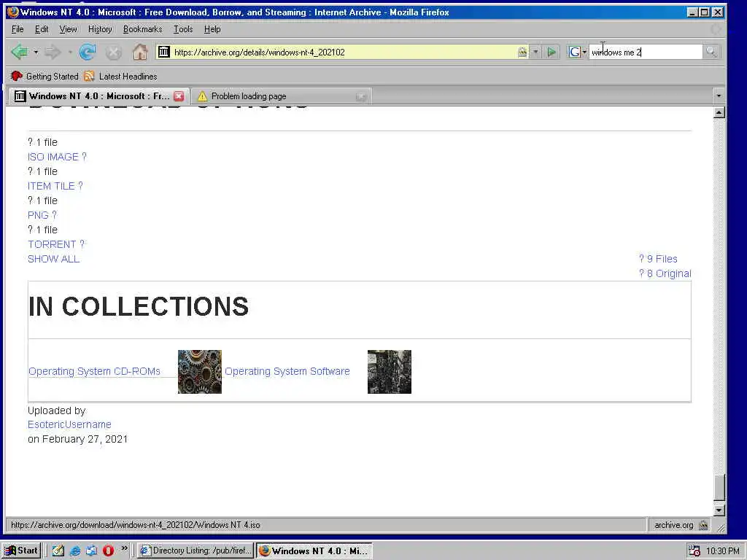Image resolution: width=747 pixels, height=560 pixels.
Task: Click the status bar lock icon beside archive.org
Action: 703,525
